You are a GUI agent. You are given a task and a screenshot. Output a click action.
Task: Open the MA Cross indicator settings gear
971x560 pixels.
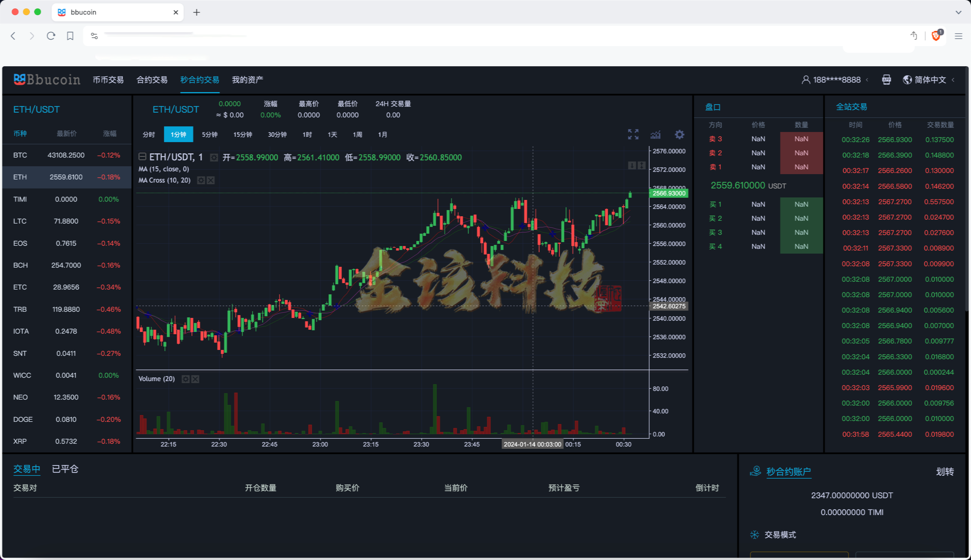[x=201, y=180]
